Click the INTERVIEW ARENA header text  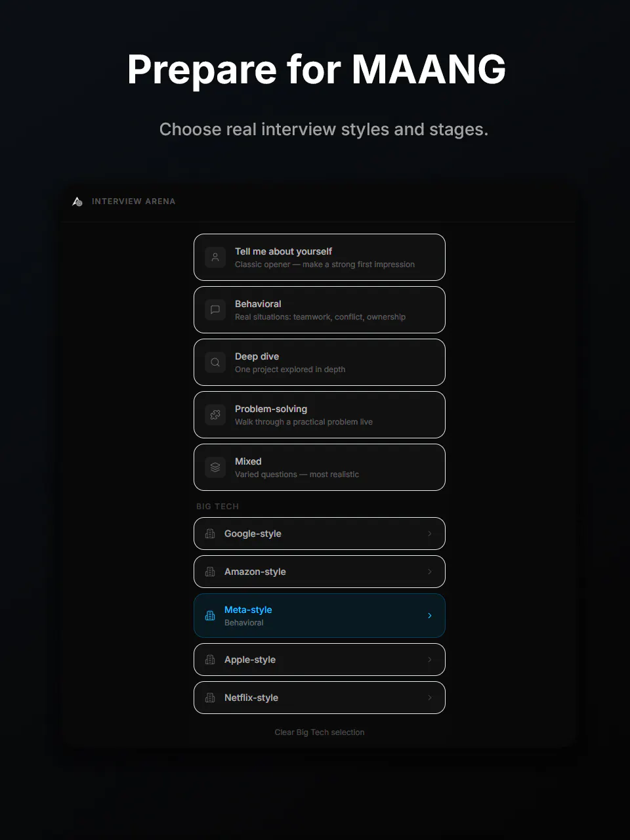(x=134, y=201)
